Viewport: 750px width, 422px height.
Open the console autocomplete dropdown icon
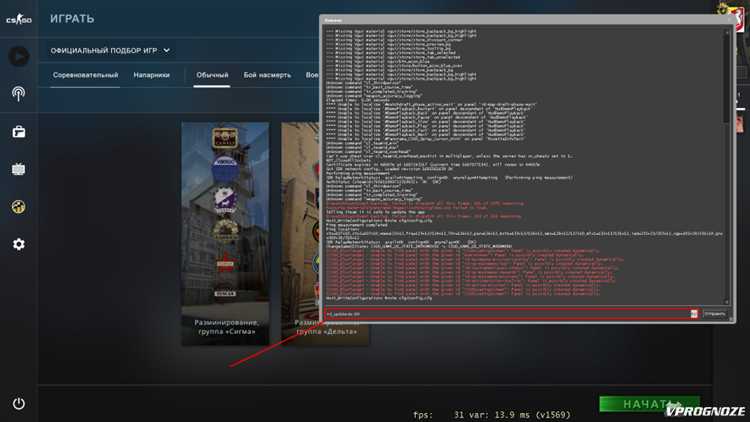[x=694, y=314]
